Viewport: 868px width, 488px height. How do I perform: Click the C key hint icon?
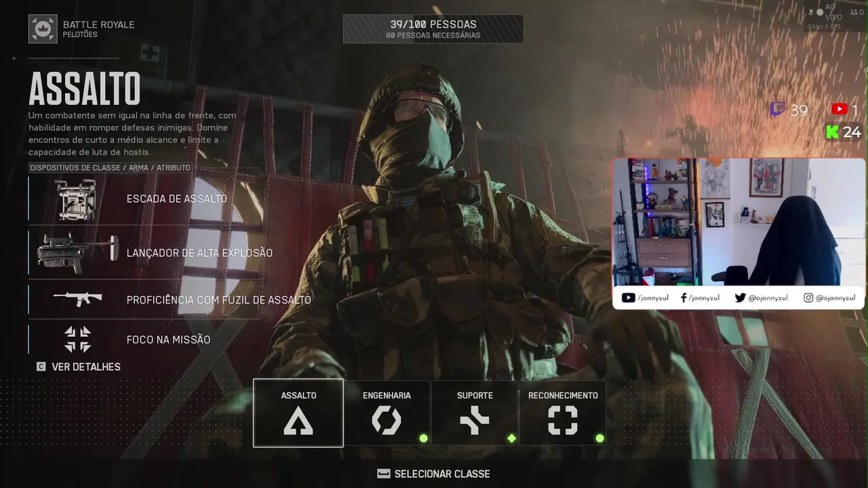41,367
